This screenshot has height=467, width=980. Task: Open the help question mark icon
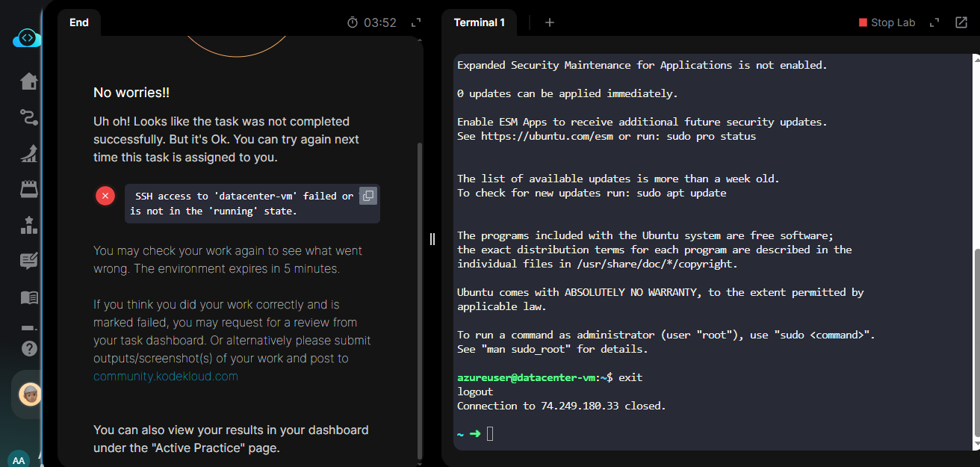click(29, 348)
